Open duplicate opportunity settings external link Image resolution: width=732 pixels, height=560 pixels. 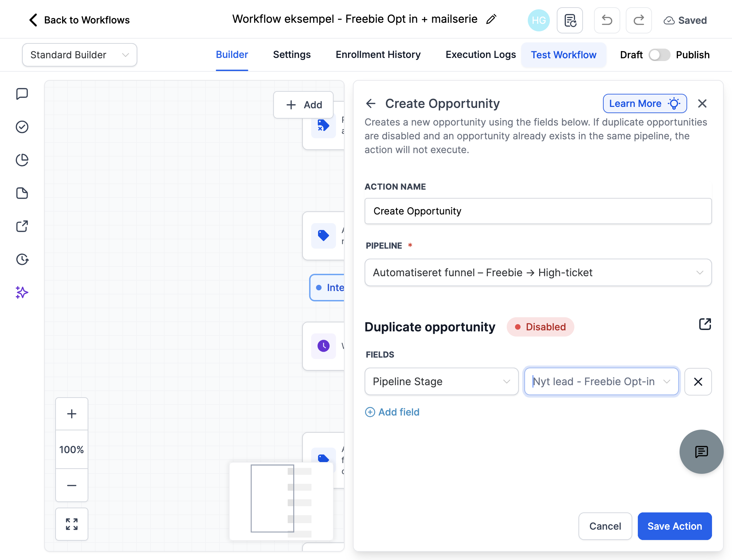tap(705, 324)
